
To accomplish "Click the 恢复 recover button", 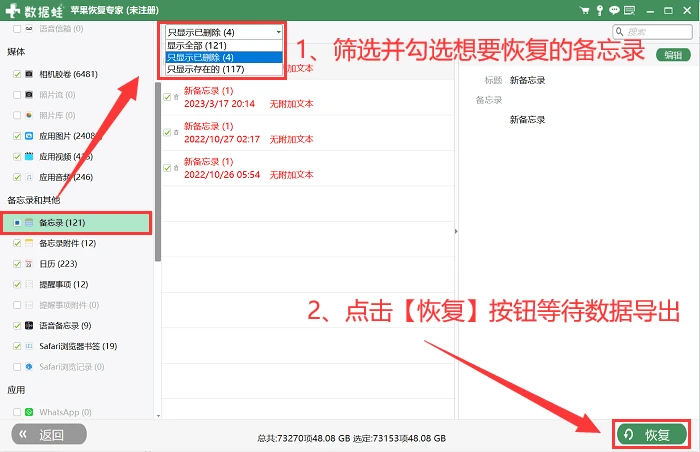I will click(x=652, y=435).
